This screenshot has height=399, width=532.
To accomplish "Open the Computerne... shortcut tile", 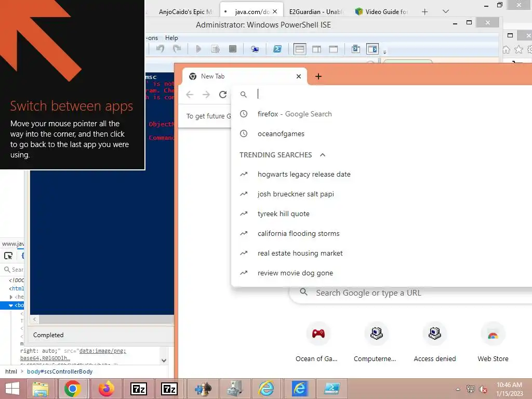I will tap(376, 342).
